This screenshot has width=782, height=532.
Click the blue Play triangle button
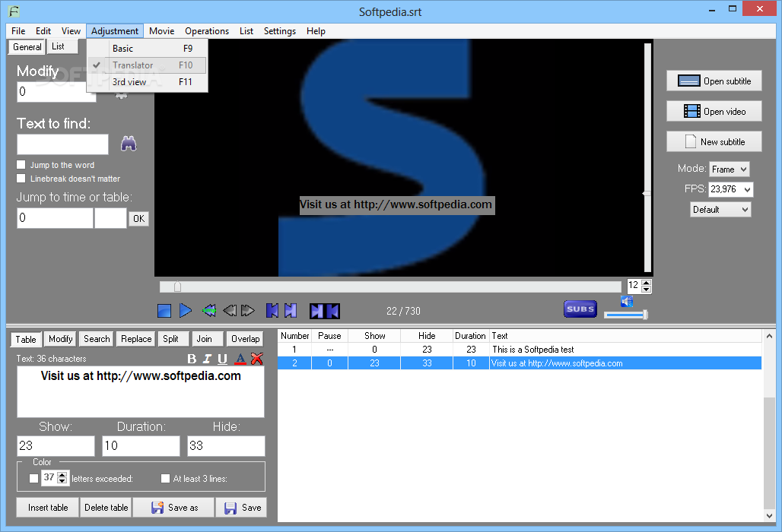(185, 310)
